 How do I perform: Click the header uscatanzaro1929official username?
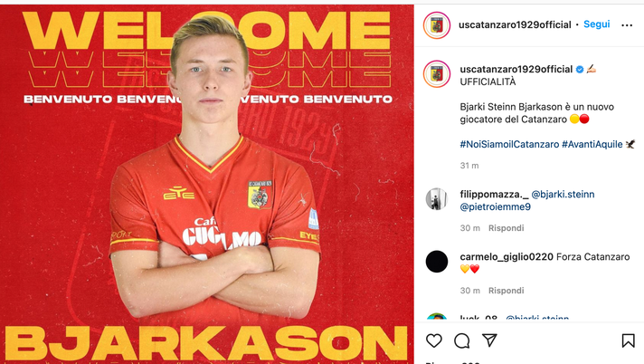click(515, 24)
